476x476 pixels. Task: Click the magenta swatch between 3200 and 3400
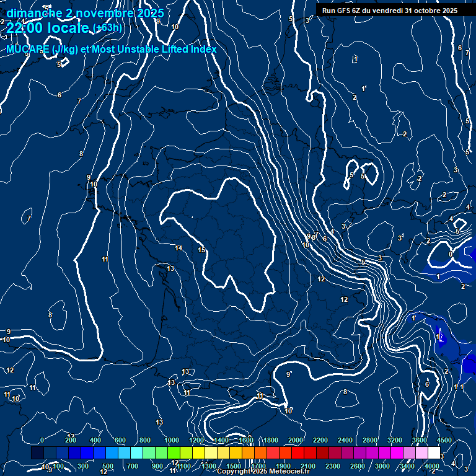(x=397, y=452)
